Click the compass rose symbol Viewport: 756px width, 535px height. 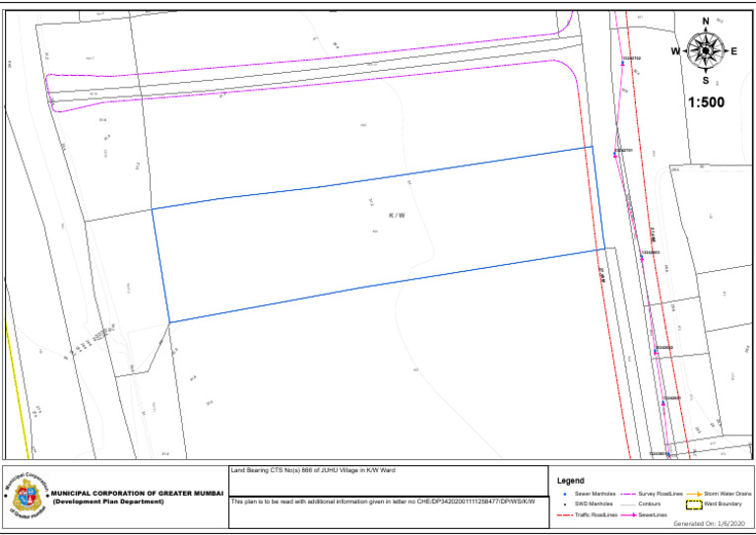[x=706, y=50]
